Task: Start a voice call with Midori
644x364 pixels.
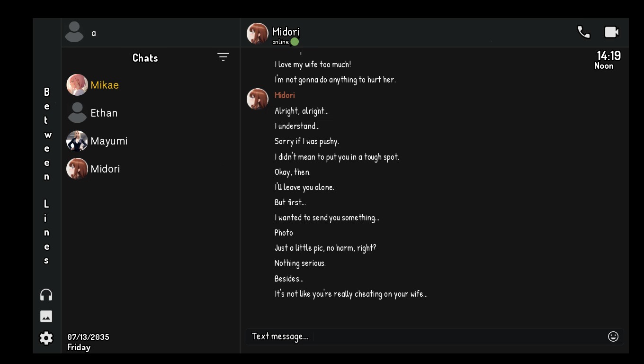Action: coord(583,32)
